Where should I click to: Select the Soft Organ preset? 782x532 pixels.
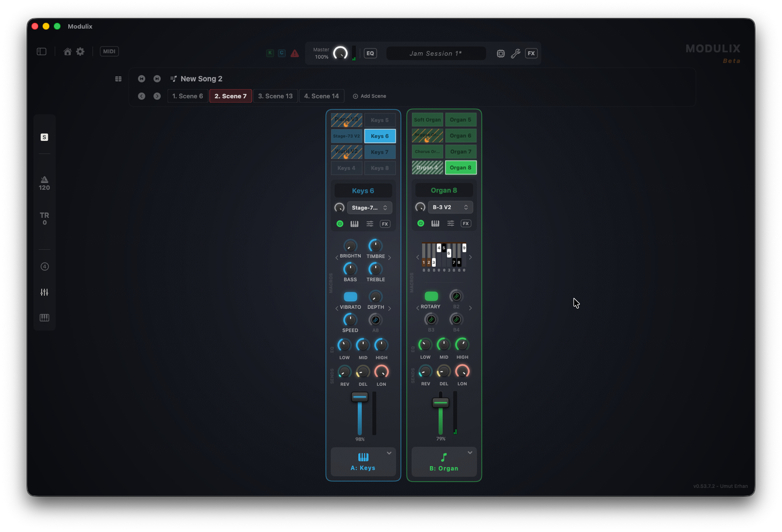click(x=427, y=120)
